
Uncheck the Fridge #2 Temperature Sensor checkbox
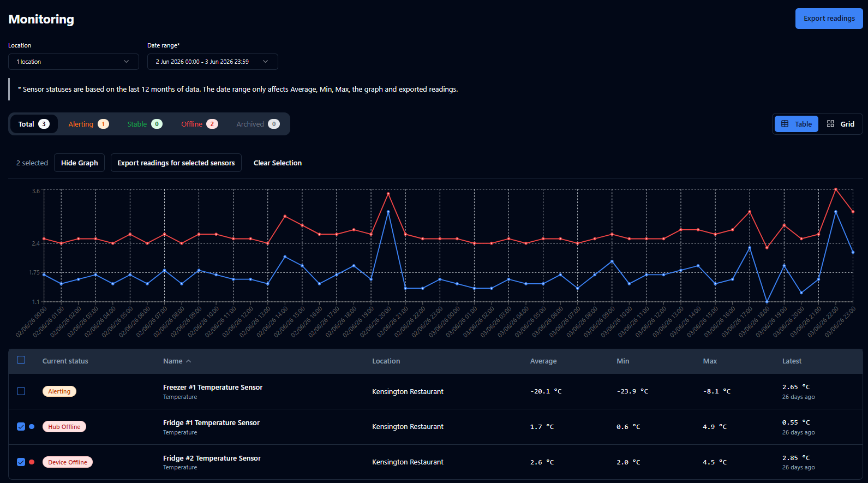click(21, 462)
